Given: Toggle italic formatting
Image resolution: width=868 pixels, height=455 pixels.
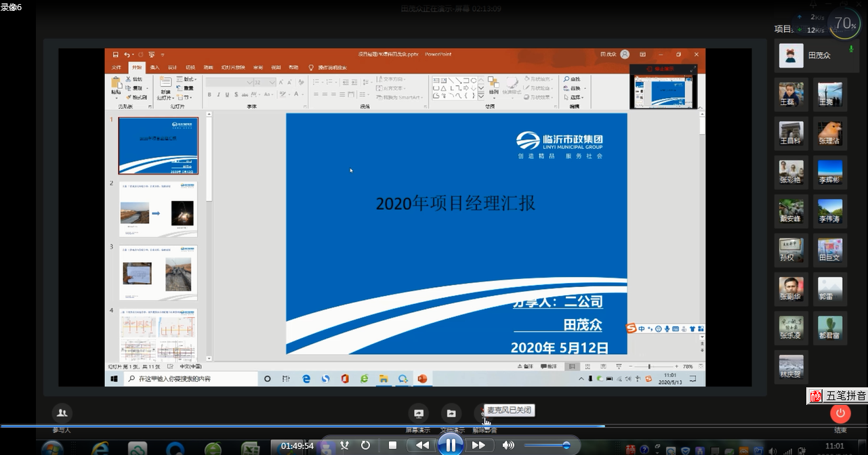Looking at the screenshot, I should pos(218,94).
